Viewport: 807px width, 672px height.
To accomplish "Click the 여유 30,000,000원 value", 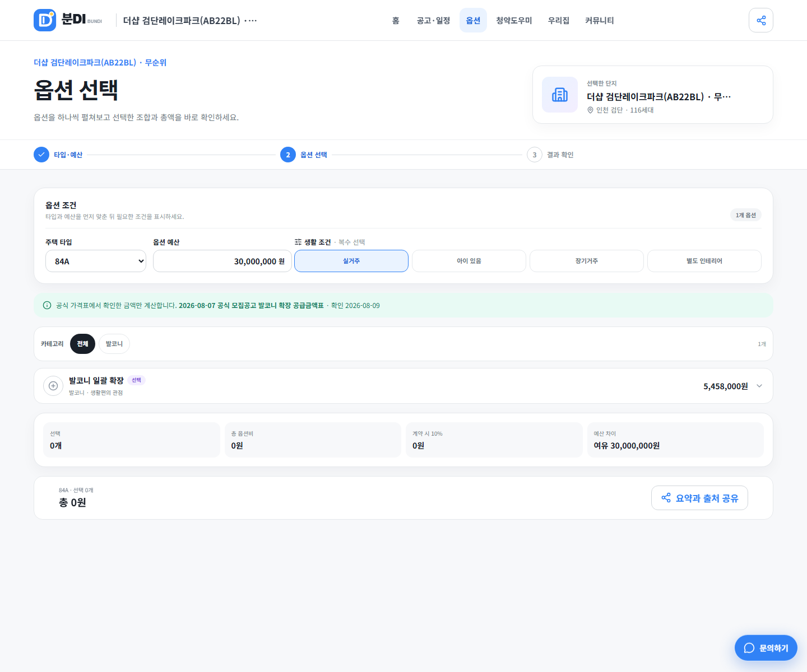I will tap(627, 446).
